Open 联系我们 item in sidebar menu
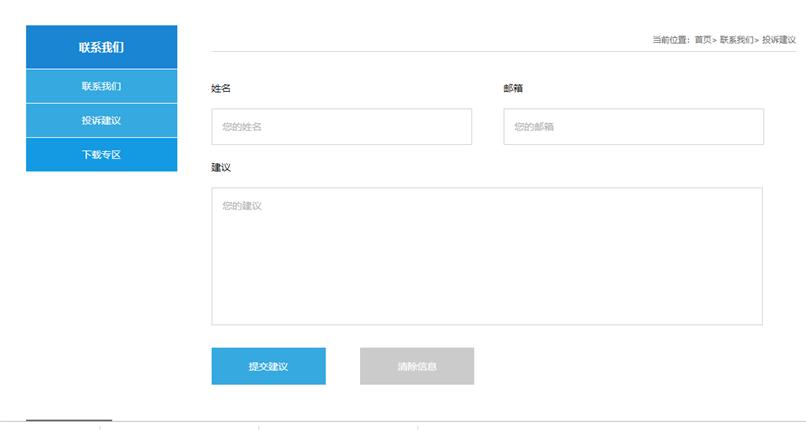This screenshot has height=430, width=806. (x=101, y=86)
